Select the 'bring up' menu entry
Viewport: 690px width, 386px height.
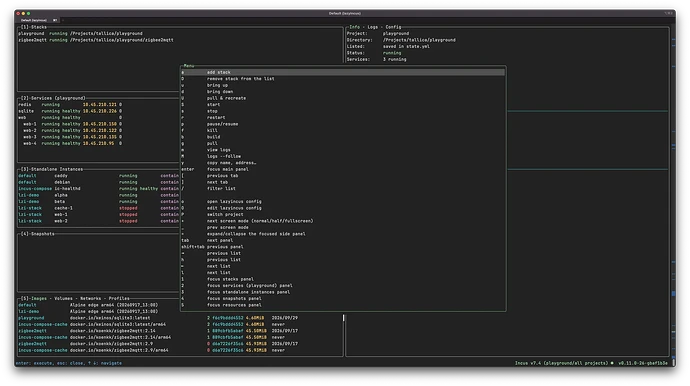pos(343,85)
